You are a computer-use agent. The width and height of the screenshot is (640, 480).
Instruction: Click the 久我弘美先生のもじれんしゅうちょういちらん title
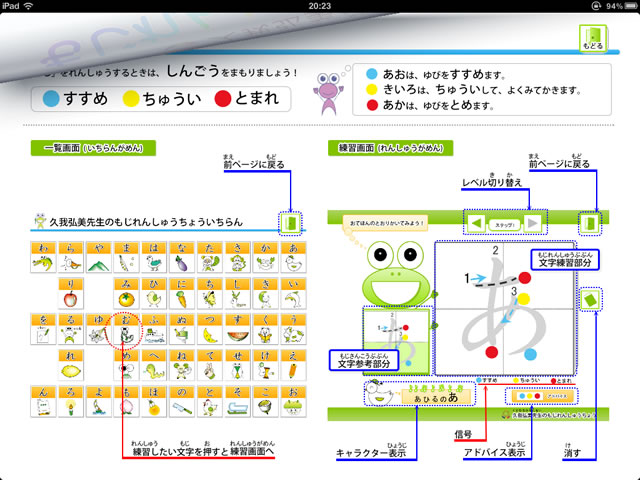146,222
